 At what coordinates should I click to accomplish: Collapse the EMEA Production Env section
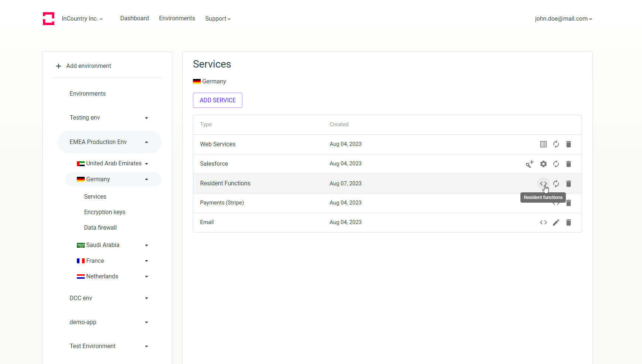[146, 142]
